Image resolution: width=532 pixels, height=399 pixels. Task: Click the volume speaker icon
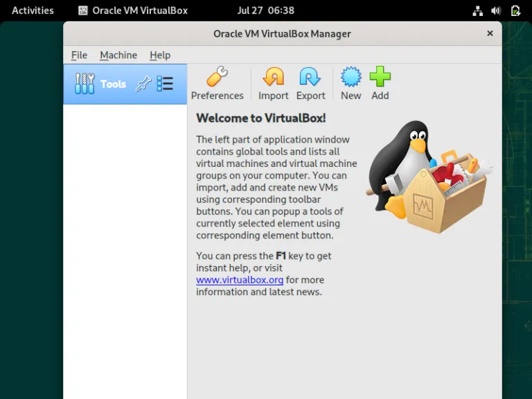(x=496, y=10)
